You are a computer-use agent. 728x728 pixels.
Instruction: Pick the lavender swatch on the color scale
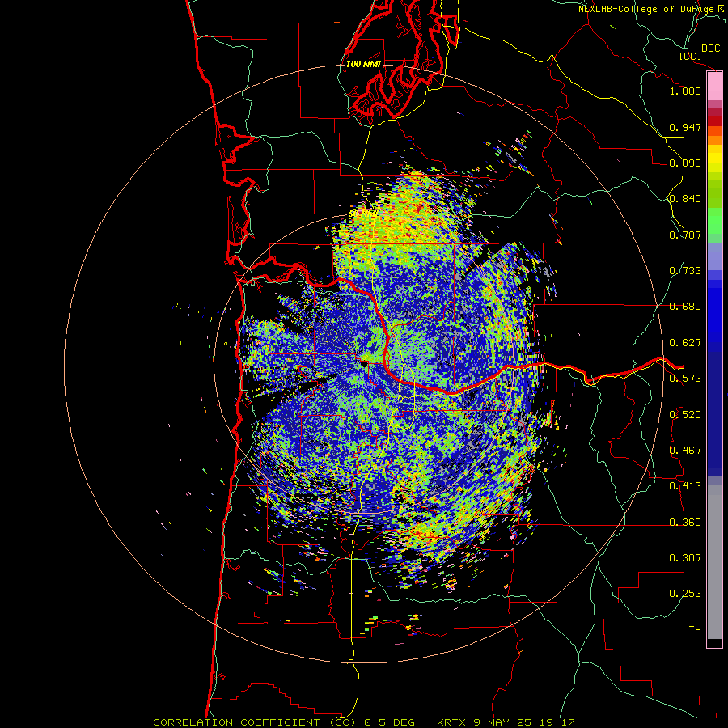[x=714, y=256]
